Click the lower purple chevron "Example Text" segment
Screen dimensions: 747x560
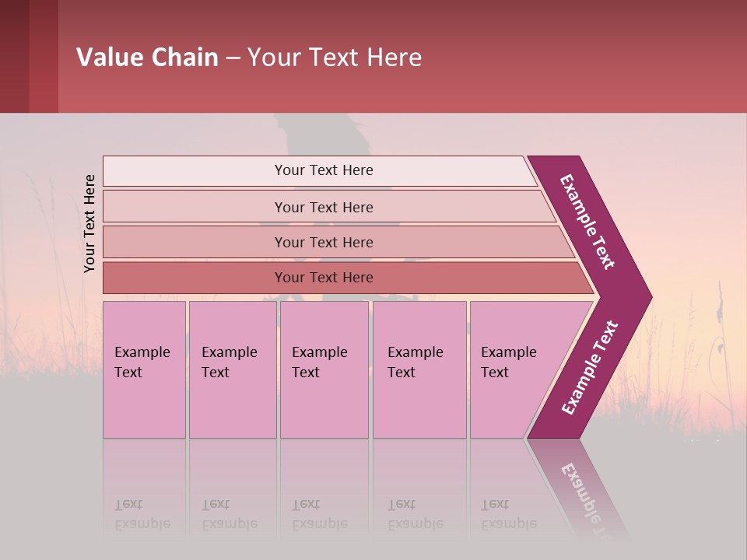[x=590, y=367]
